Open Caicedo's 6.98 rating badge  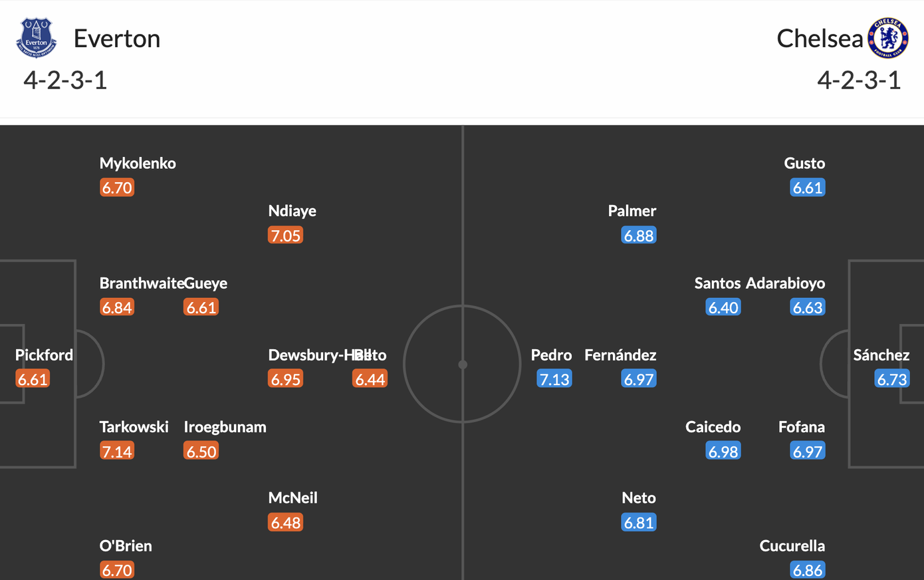[723, 451]
